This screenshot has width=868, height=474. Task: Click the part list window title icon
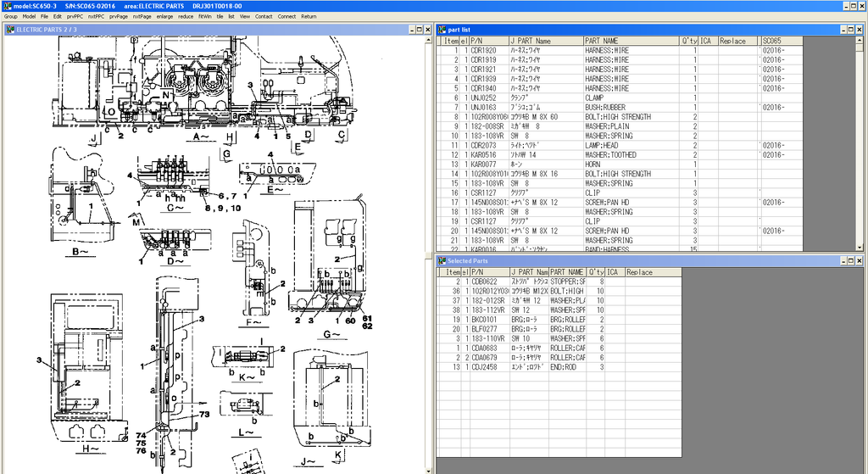442,30
